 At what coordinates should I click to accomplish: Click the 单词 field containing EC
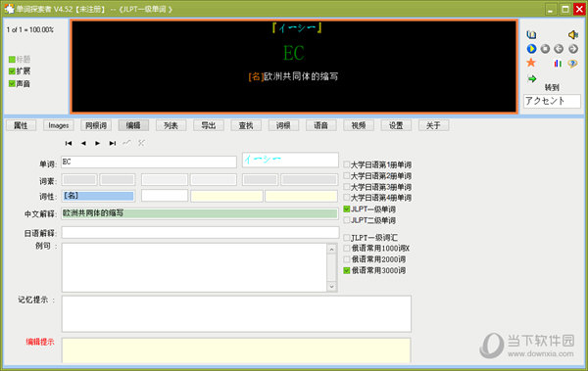tap(149, 162)
